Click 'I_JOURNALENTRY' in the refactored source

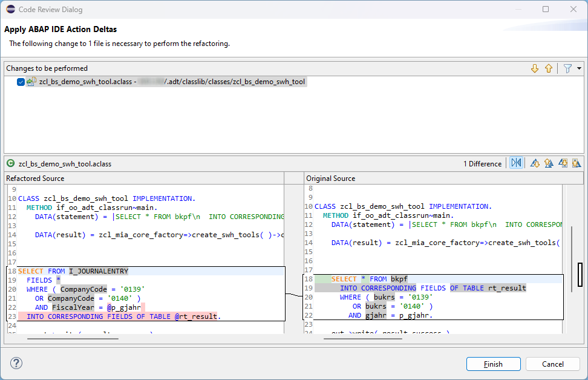pyautogui.click(x=99, y=271)
